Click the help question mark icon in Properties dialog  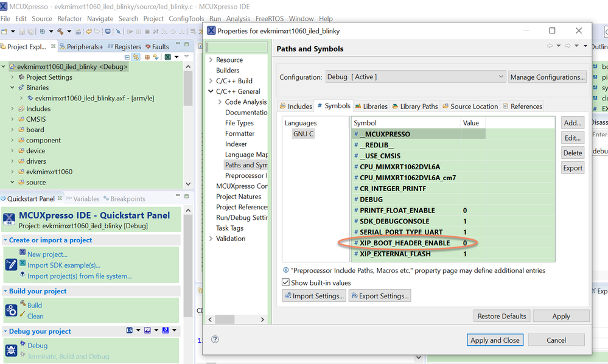pyautogui.click(x=215, y=339)
